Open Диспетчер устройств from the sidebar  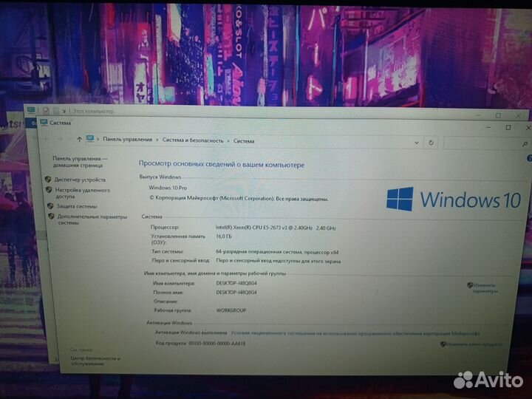click(79, 180)
